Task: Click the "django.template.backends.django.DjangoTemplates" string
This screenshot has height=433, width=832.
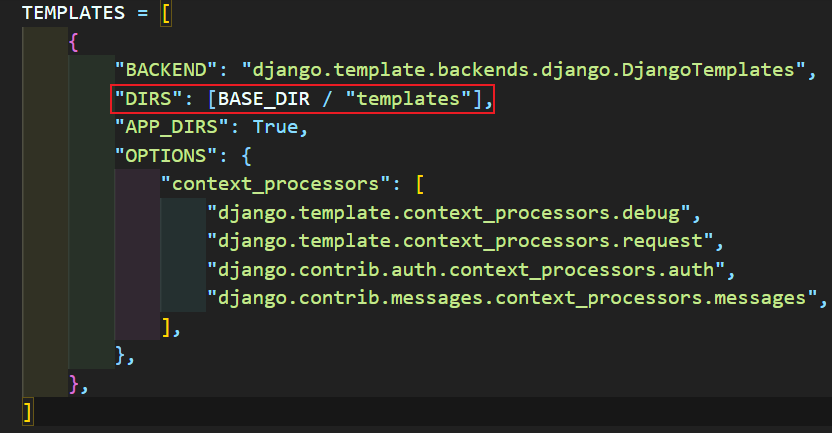Action: tap(523, 70)
